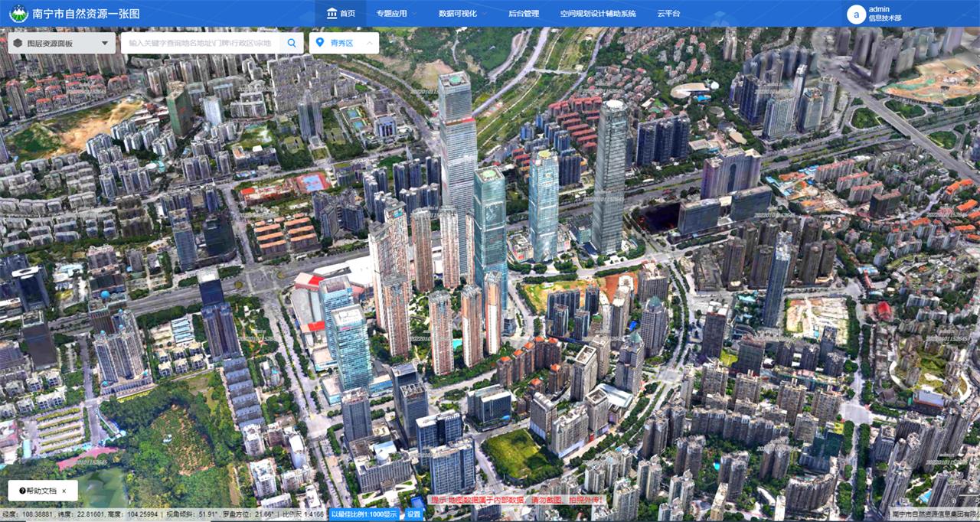Screen dimensions: 980x522
Task: Click the 南宁市自然资源一张图 title text
Action: click(x=86, y=14)
